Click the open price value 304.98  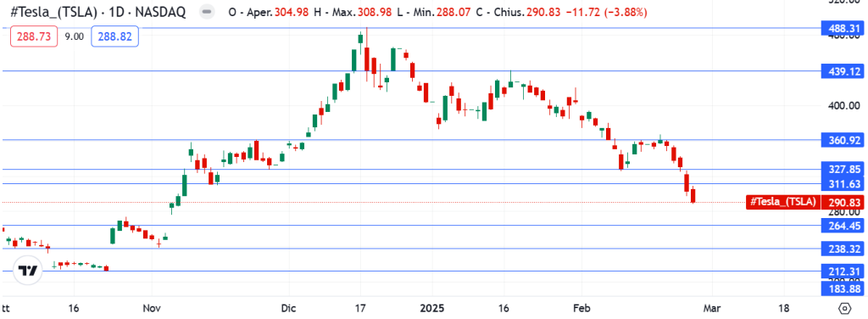(x=292, y=12)
